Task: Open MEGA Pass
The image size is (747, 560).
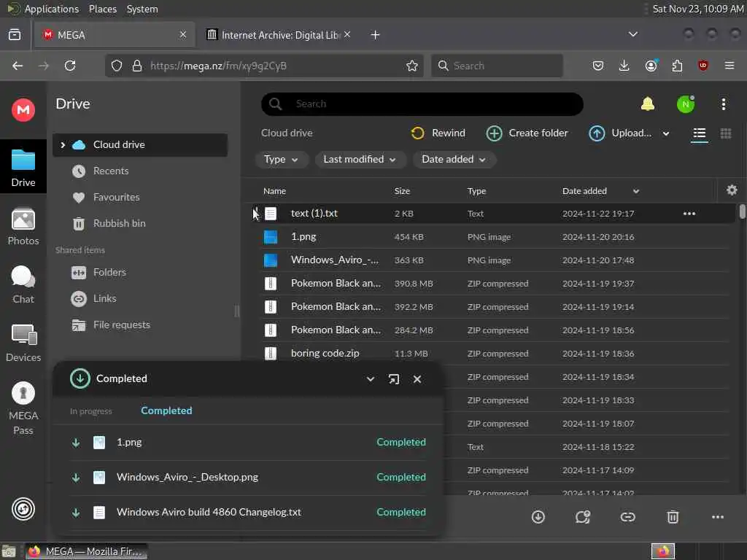Action: 23,408
